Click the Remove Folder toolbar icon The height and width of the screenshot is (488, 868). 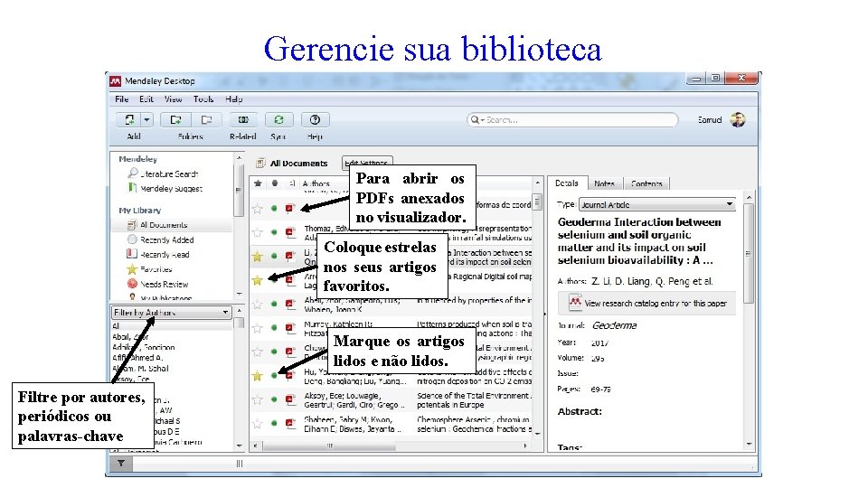tap(206, 119)
